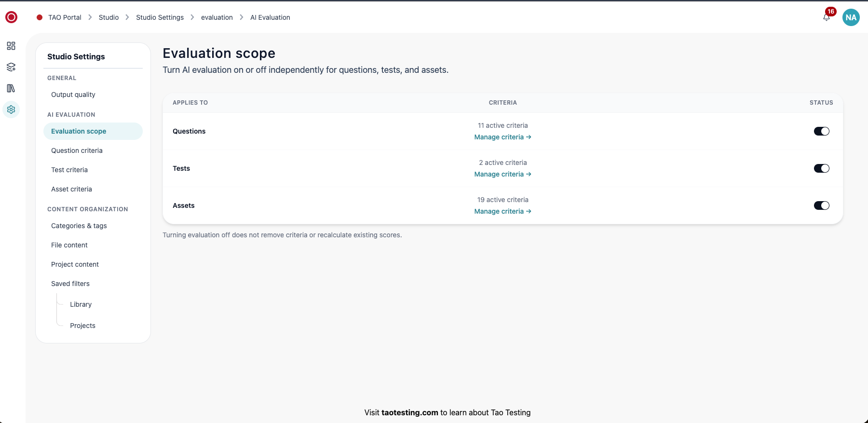868x423 pixels.
Task: Click the Studio Settings panel title
Action: click(x=76, y=56)
